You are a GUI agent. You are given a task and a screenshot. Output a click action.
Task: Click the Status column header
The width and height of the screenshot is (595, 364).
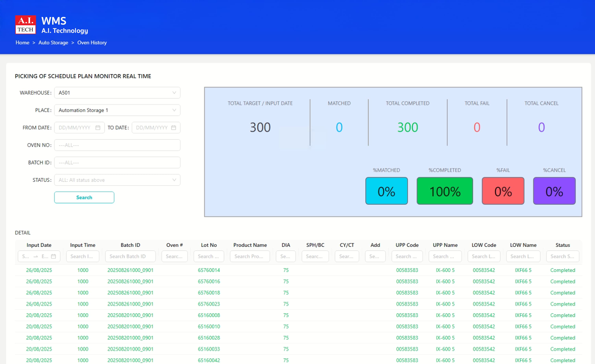(x=563, y=245)
